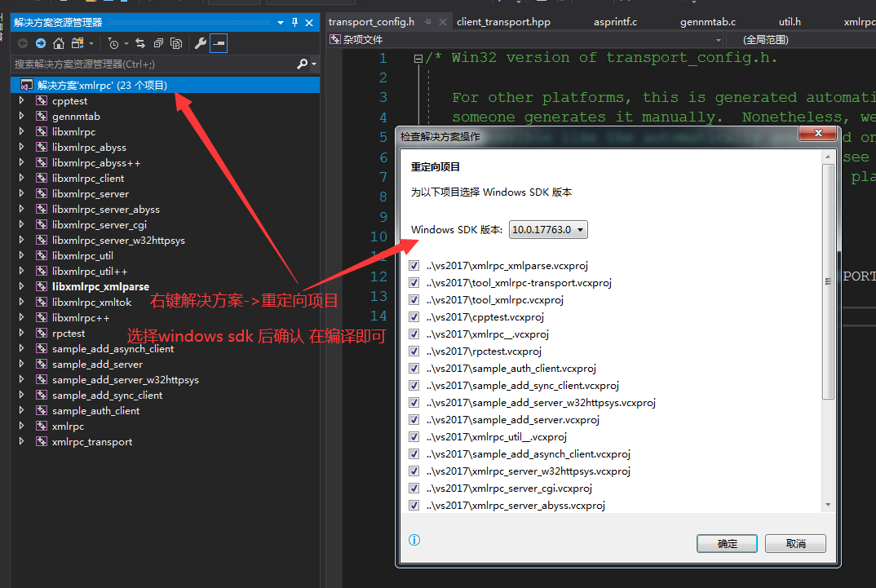Click the forward navigation arrow icon
The image size is (876, 588).
tap(41, 44)
